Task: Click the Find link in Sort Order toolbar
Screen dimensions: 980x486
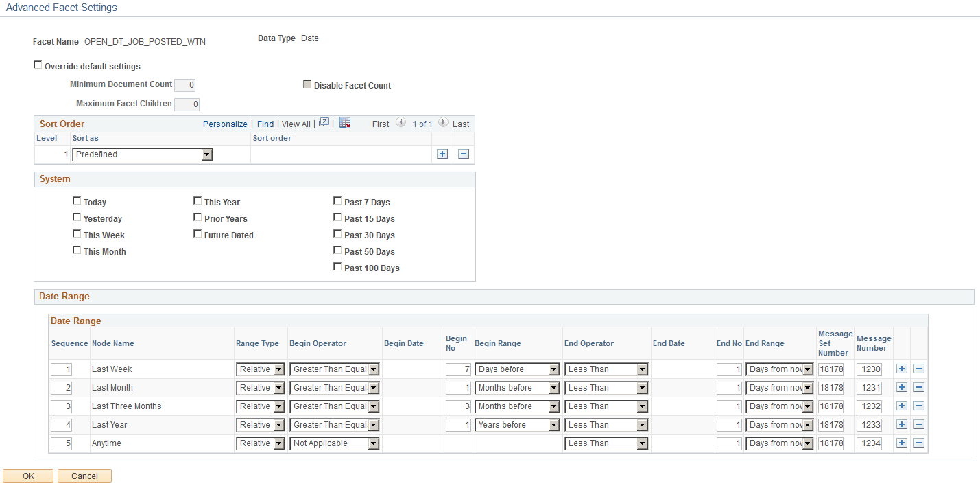Action: [x=265, y=124]
